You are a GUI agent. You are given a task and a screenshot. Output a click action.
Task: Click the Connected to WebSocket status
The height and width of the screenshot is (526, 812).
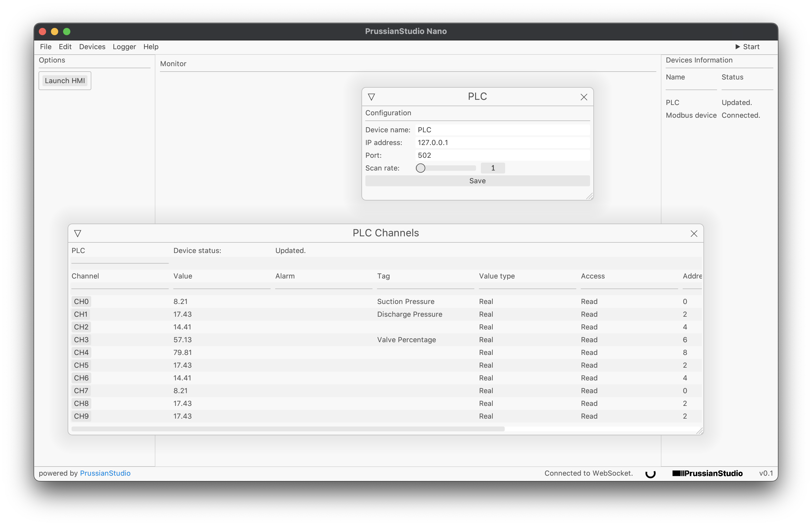point(589,473)
